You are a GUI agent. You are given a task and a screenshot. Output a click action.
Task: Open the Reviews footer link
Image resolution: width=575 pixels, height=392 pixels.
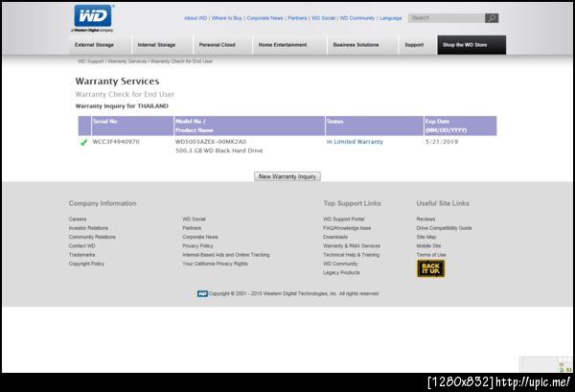click(x=425, y=219)
